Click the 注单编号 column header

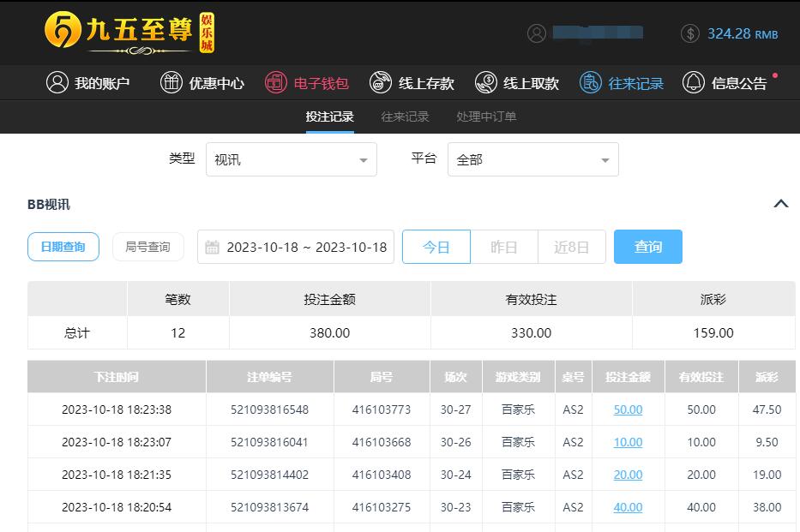(x=270, y=377)
